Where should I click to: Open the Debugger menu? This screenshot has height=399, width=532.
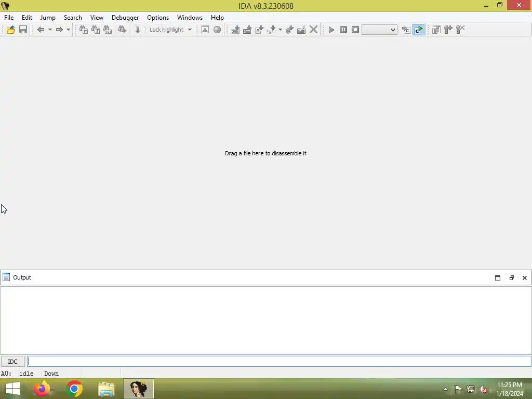[125, 17]
